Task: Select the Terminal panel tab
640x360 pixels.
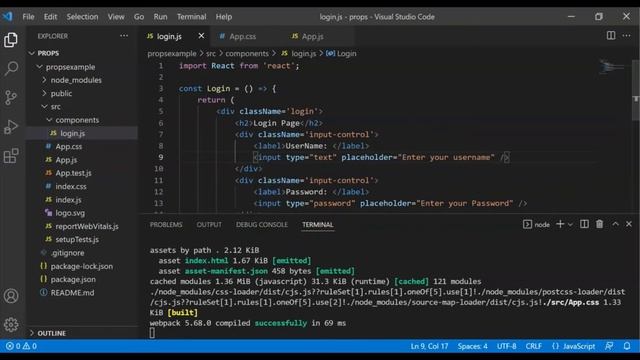Action: point(318,224)
